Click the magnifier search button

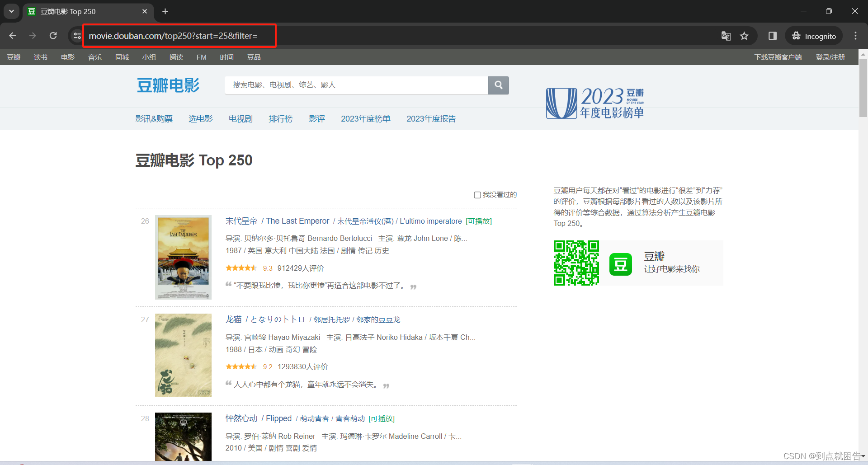(499, 85)
